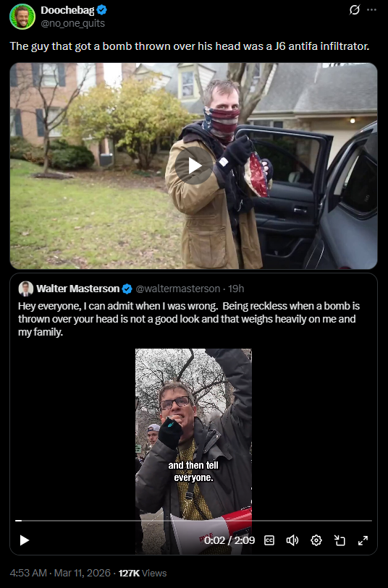Open the @no_one_quits handle

tap(73, 23)
